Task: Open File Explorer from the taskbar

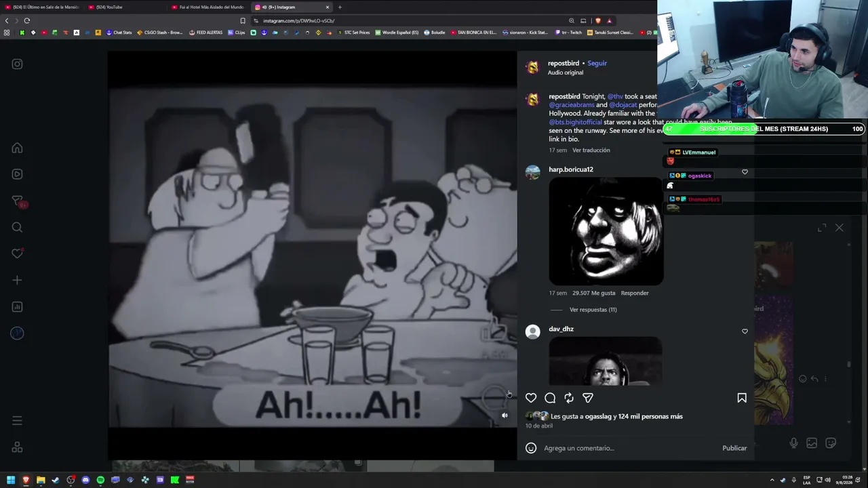Action: (x=41, y=480)
